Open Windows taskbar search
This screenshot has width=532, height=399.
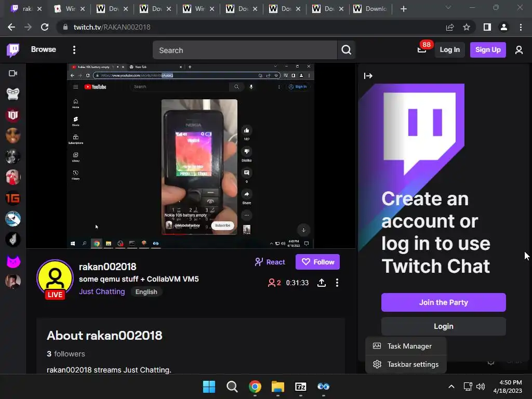coord(232,387)
